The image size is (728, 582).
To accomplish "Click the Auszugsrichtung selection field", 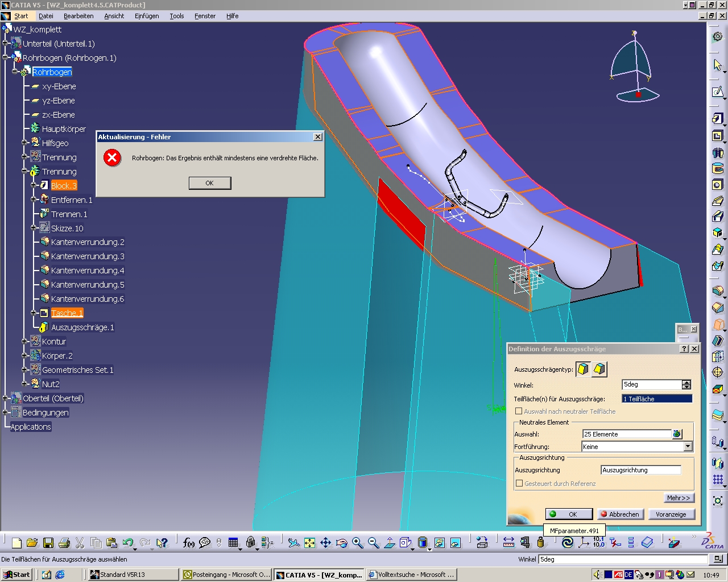I will pyautogui.click(x=641, y=470).
